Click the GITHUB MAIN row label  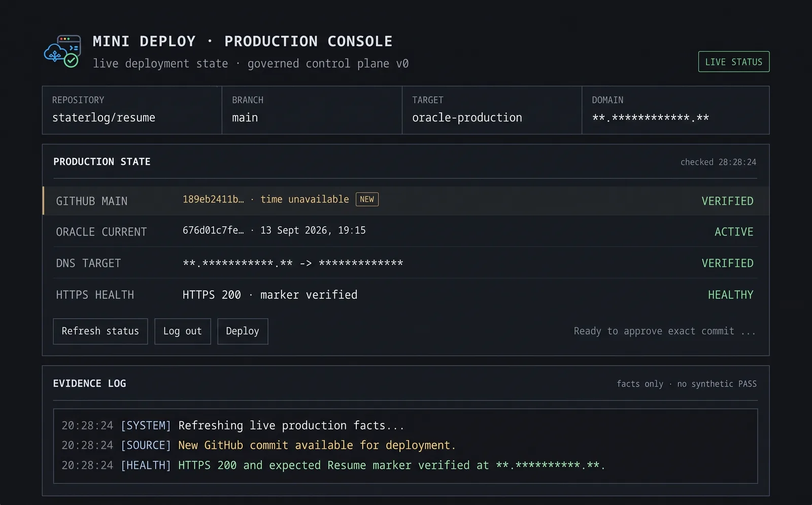[x=92, y=201]
